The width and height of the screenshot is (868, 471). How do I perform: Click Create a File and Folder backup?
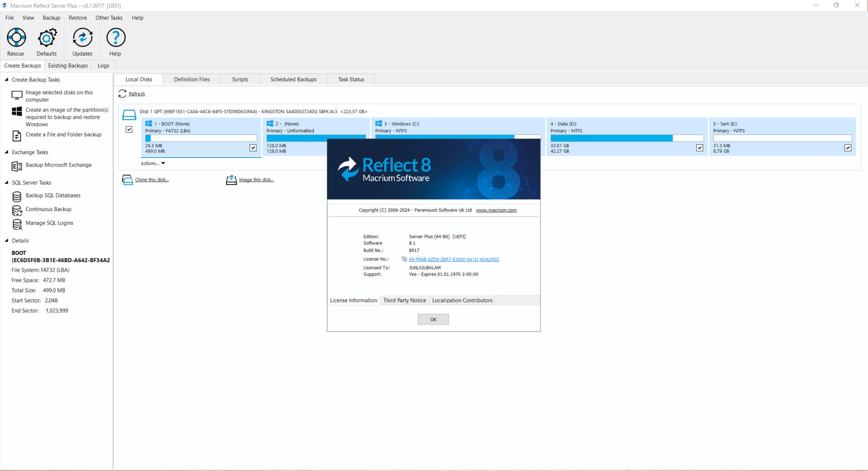tap(63, 135)
